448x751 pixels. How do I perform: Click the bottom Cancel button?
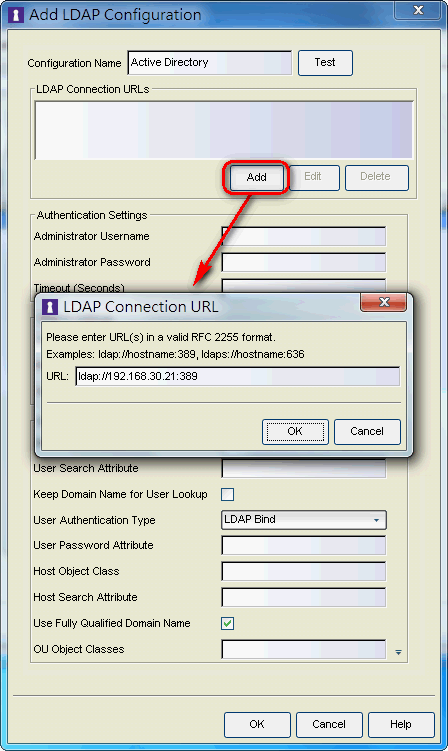pos(329,724)
